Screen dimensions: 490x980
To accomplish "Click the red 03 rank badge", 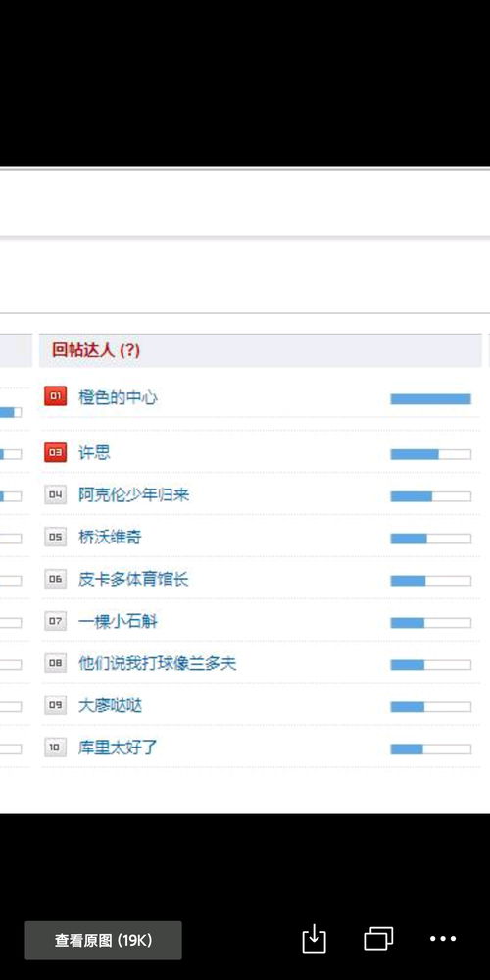I will (56, 452).
